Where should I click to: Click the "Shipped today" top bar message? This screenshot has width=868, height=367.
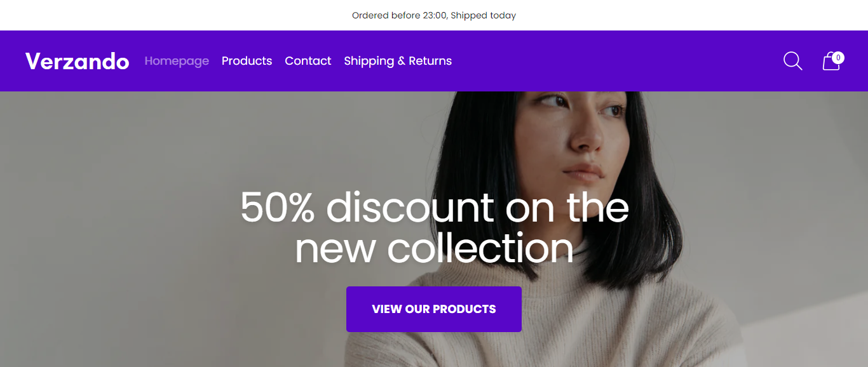pos(483,15)
